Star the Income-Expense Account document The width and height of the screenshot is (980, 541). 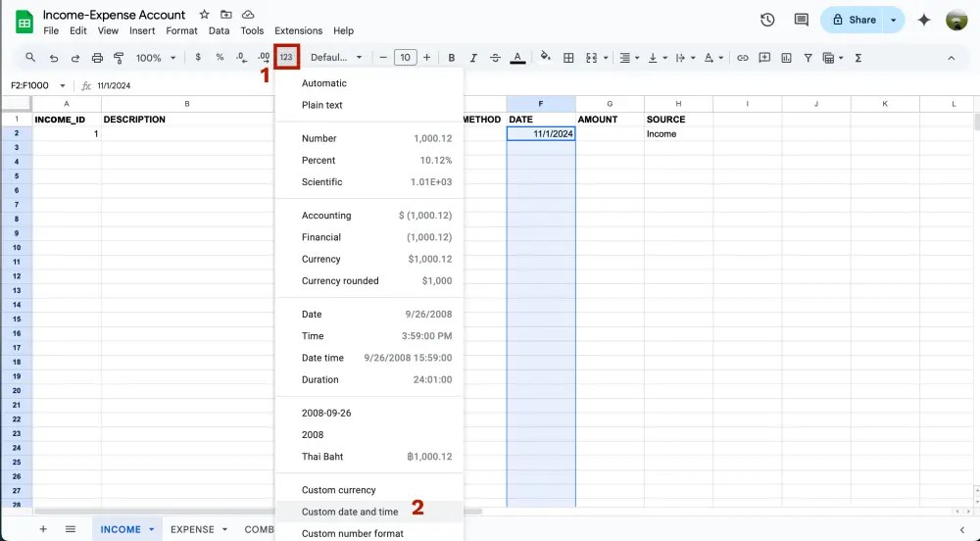[x=204, y=15]
